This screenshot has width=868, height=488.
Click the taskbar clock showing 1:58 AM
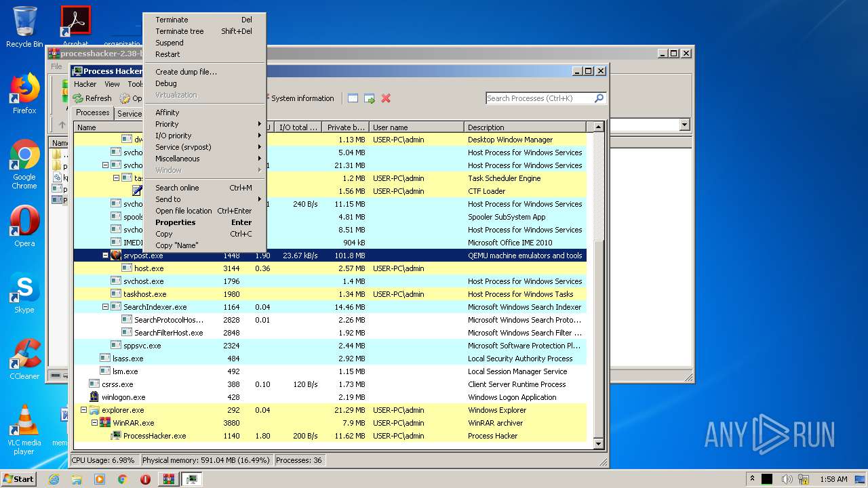click(x=833, y=479)
